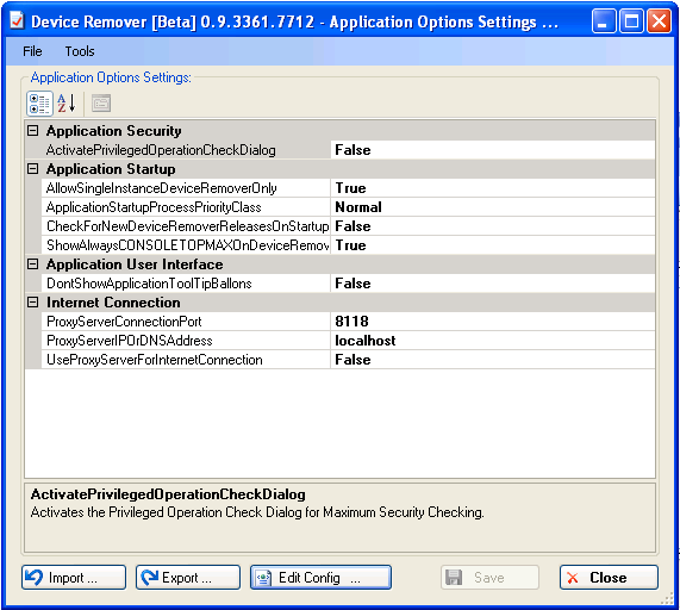The image size is (680, 610).
Task: Click the disabled Save button
Action: click(x=490, y=577)
